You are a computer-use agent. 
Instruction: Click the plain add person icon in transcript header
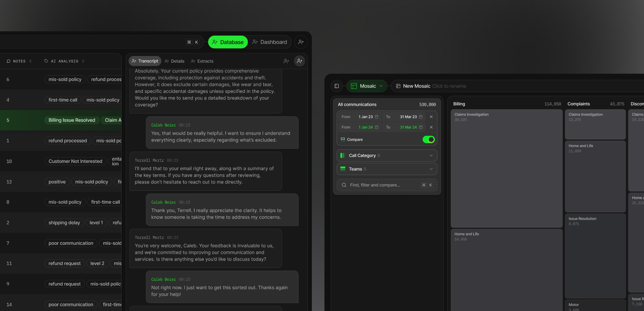coord(286,61)
